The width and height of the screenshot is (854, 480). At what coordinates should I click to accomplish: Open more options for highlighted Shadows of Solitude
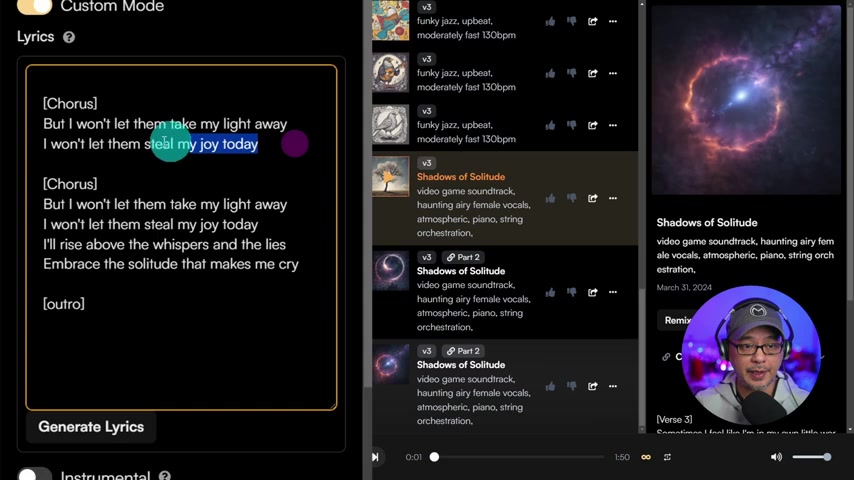(613, 198)
